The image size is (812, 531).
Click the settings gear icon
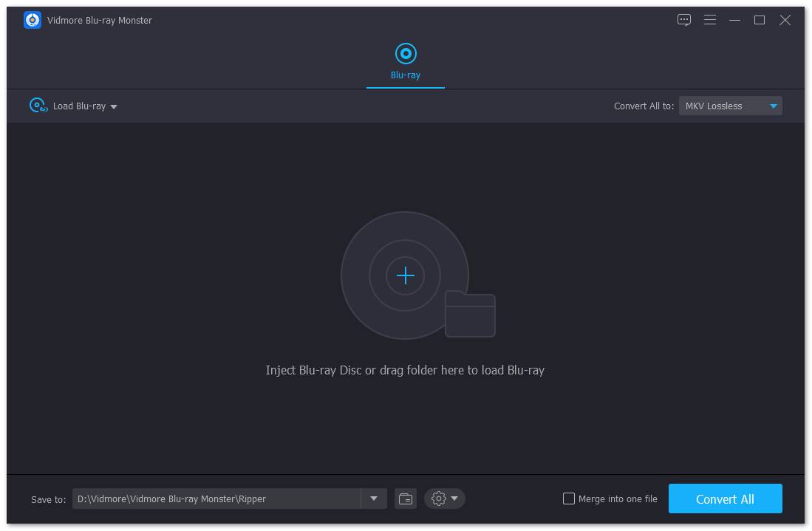click(438, 499)
